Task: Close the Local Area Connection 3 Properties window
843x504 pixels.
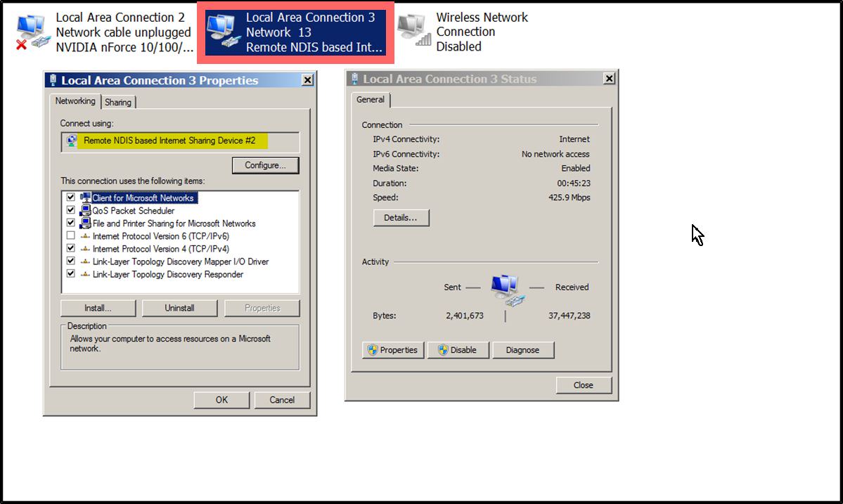Action: pos(307,80)
